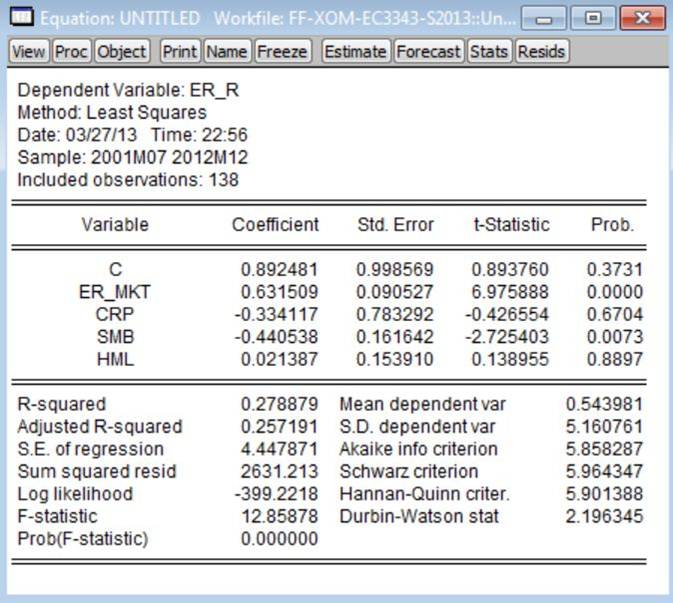Viewport: 673px width, 603px height.
Task: Open the View menu
Action: click(29, 52)
